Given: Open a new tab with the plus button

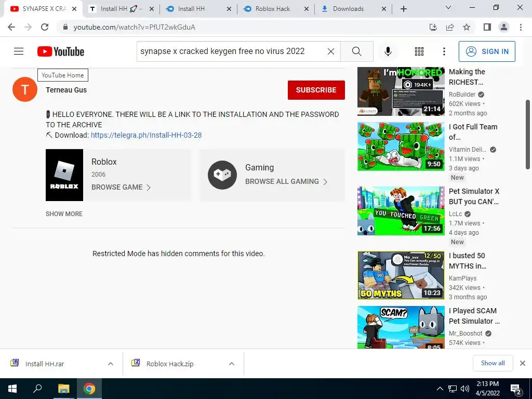Looking at the screenshot, I should click(x=403, y=9).
